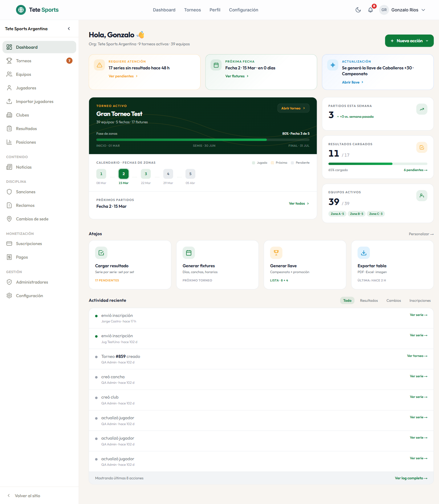Select the Todo activity filter tab
Viewport: 439px width, 504px height.
[347, 301]
